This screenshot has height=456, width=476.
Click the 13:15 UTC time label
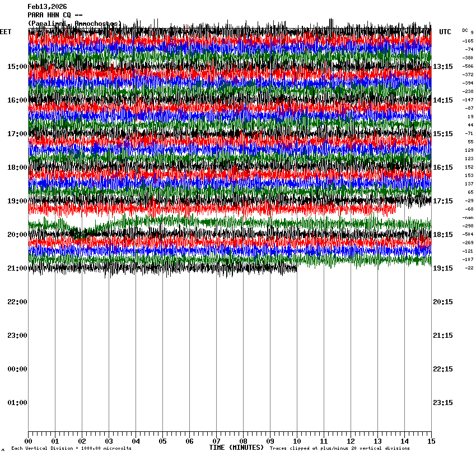[x=443, y=67]
